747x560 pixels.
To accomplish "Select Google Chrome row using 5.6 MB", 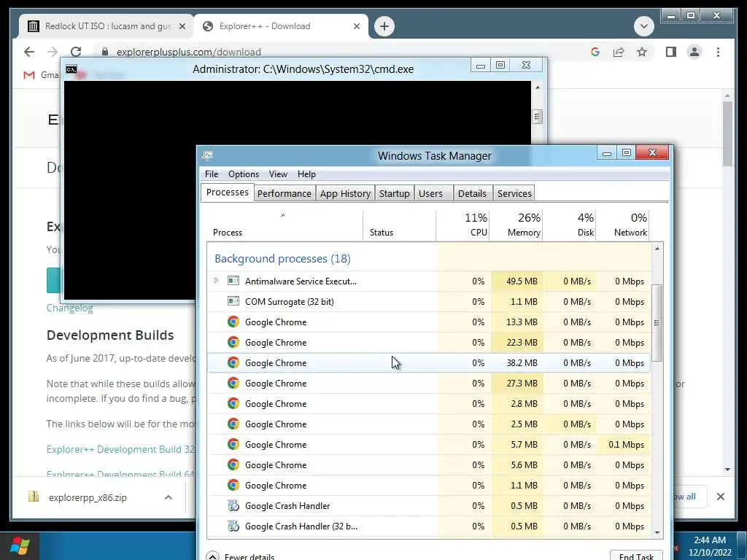I will [429, 465].
